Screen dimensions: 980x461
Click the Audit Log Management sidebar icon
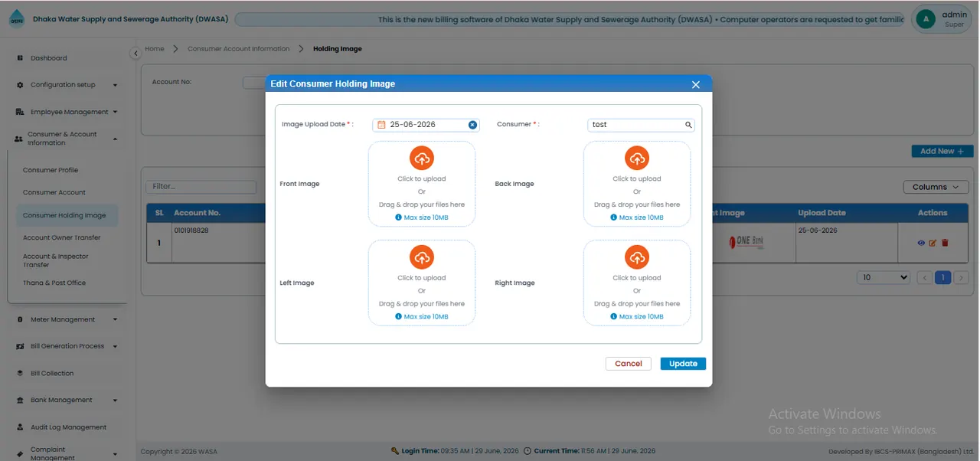click(20, 427)
